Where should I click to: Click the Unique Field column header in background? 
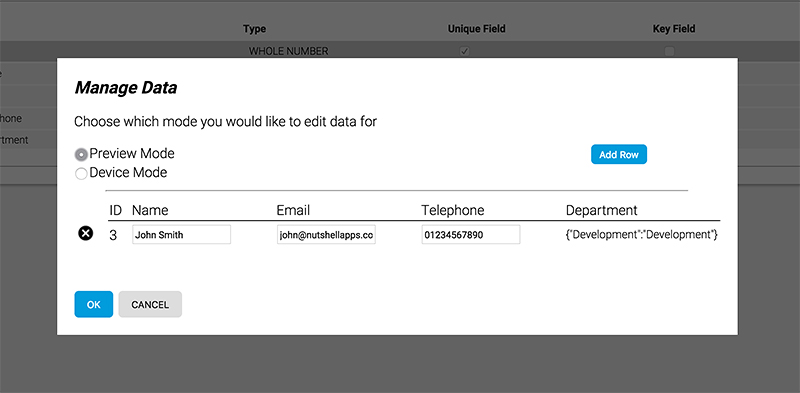click(x=477, y=29)
